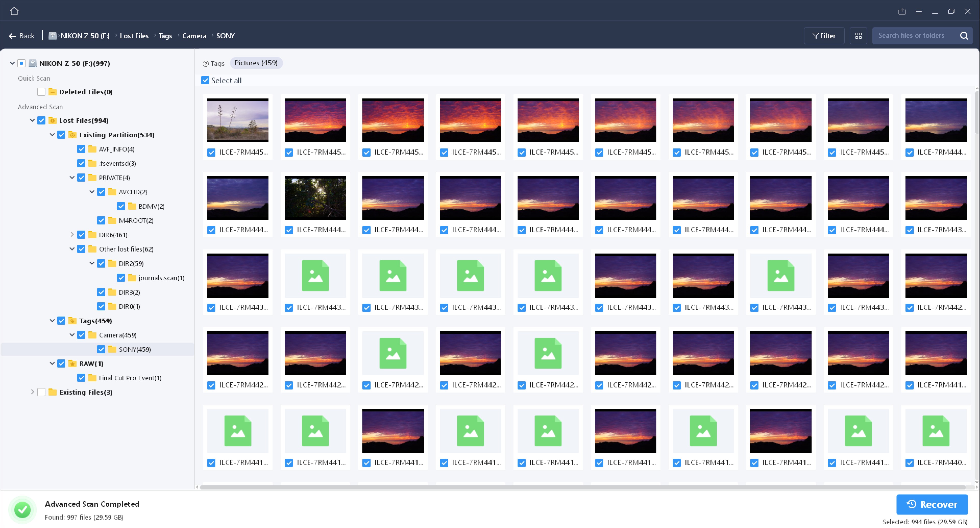Select the Pictures (459) tab
The height and width of the screenshot is (528, 980).
[x=256, y=63]
